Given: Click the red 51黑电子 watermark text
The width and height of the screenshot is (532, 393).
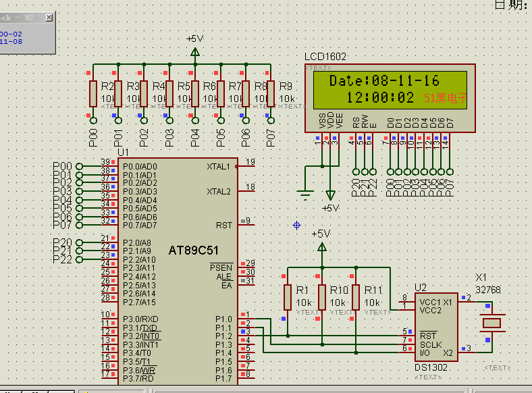Looking at the screenshot, I should (x=446, y=99).
